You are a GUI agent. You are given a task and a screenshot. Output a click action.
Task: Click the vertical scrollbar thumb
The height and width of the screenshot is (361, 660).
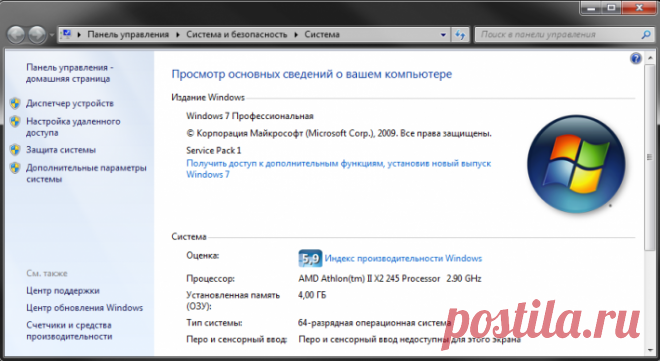click(x=649, y=157)
